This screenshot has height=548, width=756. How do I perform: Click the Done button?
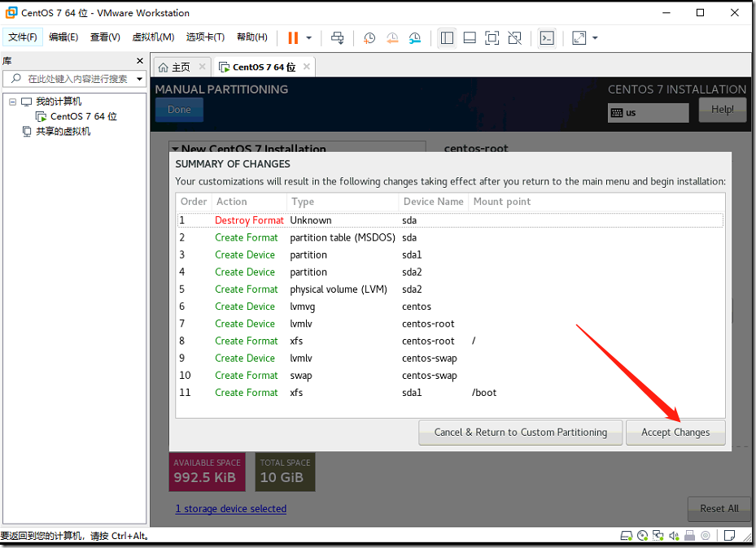click(x=179, y=109)
